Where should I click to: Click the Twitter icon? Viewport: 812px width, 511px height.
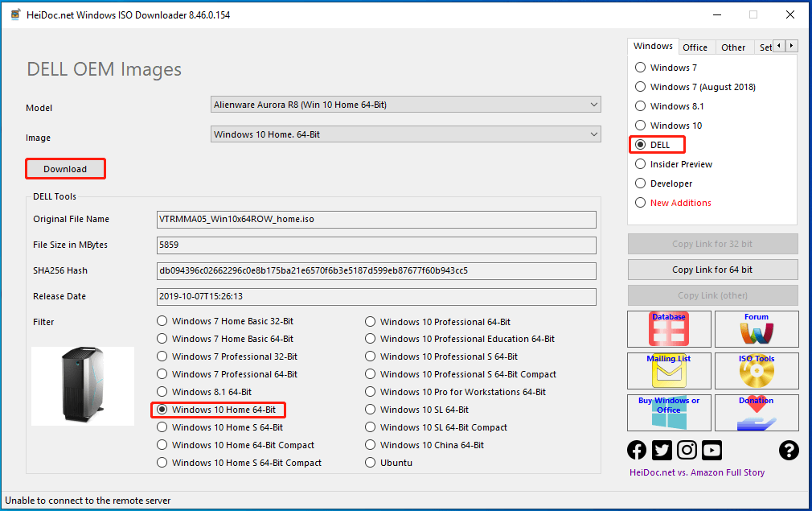click(662, 451)
